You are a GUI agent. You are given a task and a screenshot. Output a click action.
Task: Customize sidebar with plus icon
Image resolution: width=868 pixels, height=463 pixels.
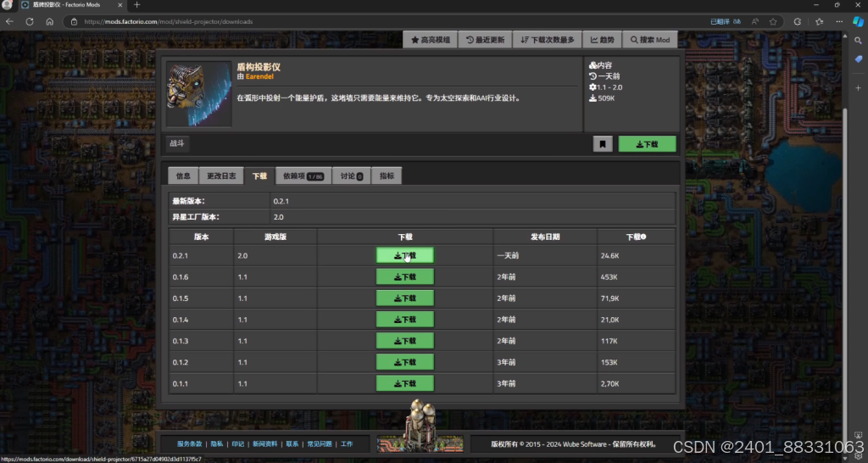tap(858, 88)
